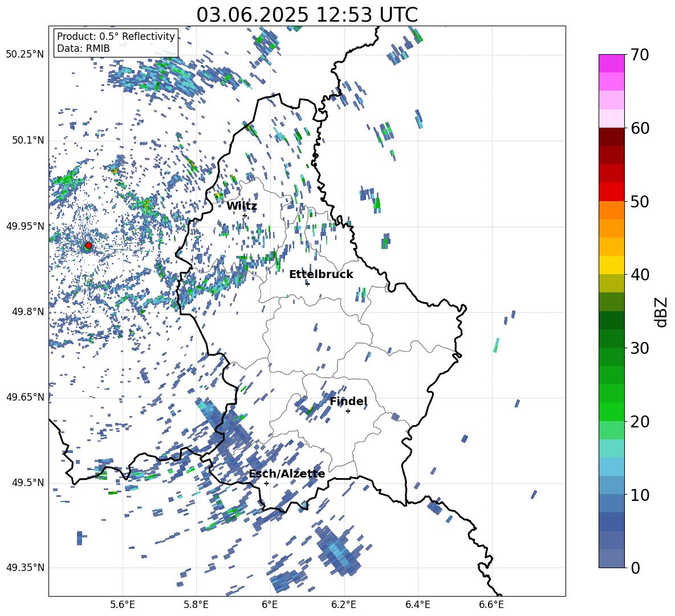The image size is (675, 616).
Task: Click the 49.8°N latitude label
Action: point(27,312)
